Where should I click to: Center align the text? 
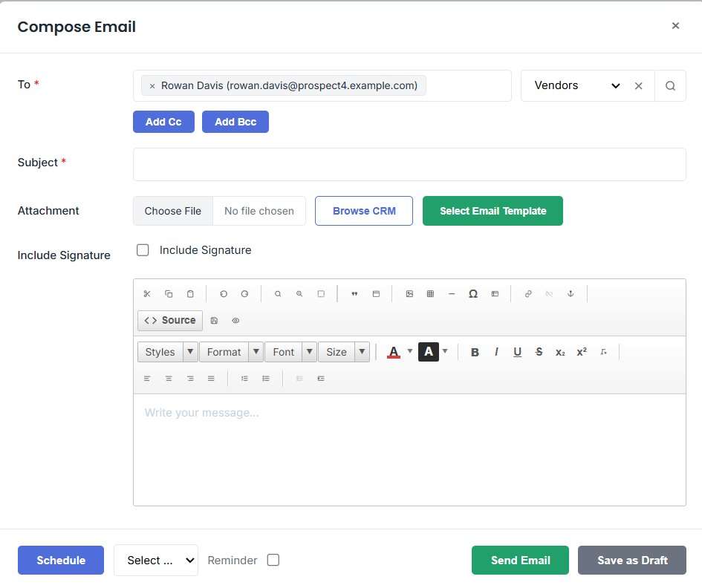point(169,379)
